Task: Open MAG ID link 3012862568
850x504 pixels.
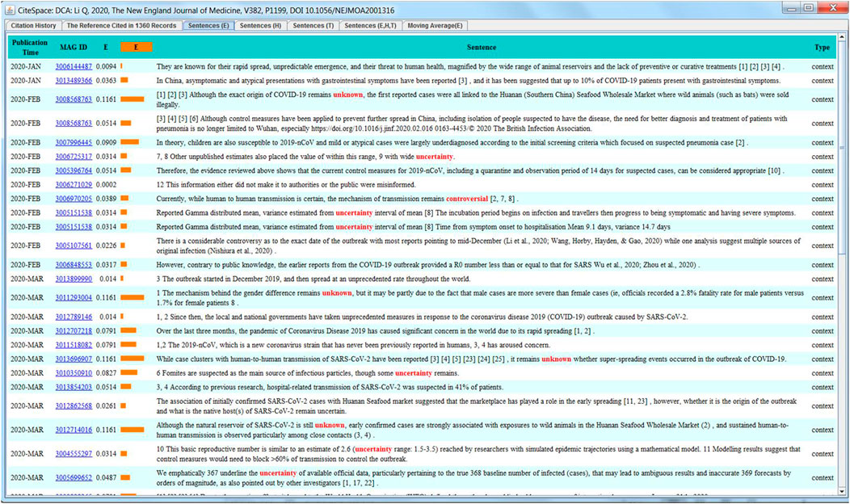Action: tap(74, 406)
